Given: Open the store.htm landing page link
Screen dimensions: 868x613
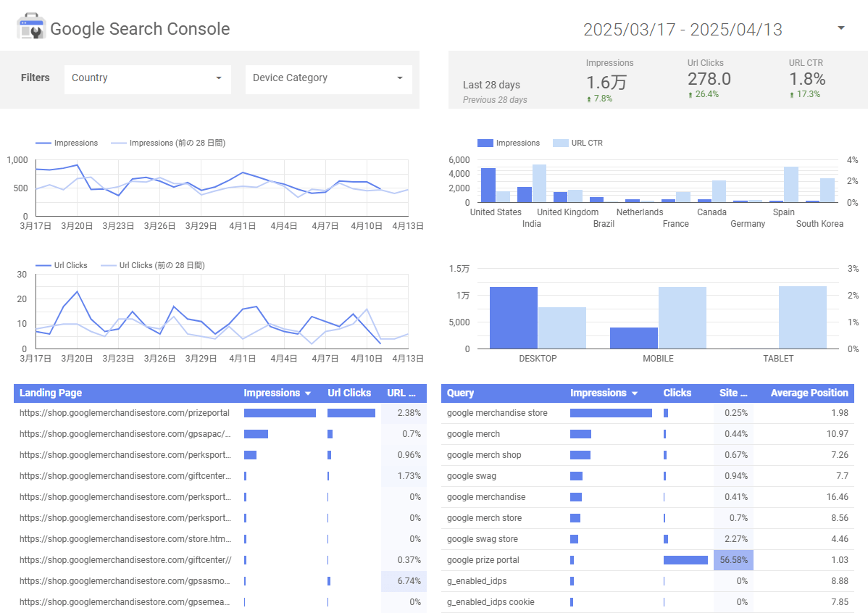Looking at the screenshot, I should pyautogui.click(x=125, y=539).
